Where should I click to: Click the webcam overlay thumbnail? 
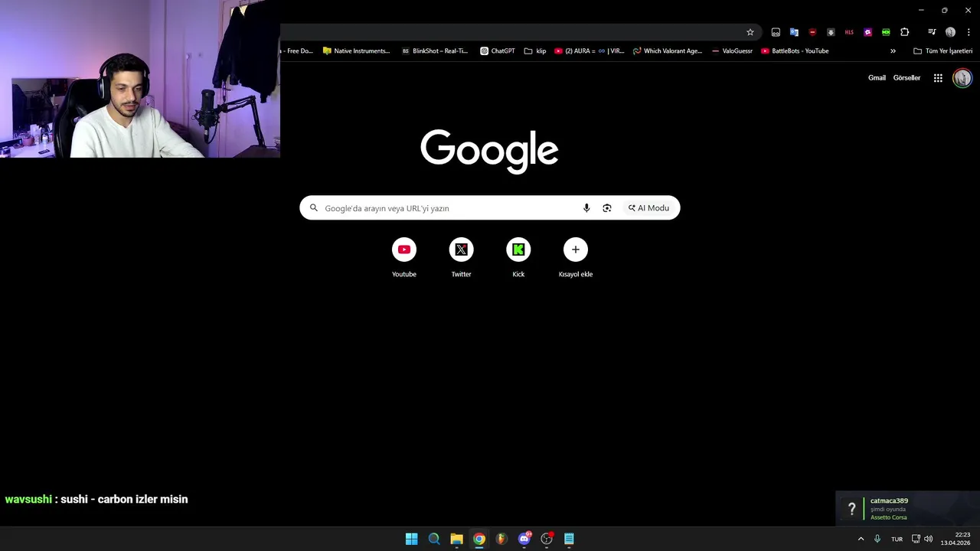140,79
